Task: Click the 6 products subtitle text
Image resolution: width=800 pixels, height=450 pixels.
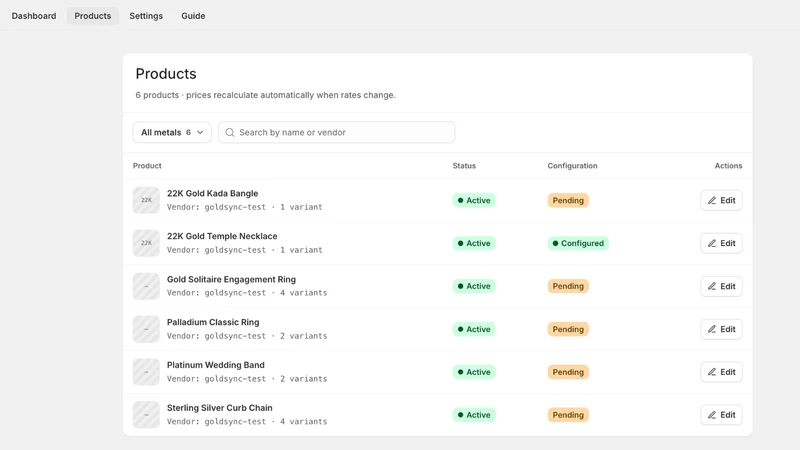Action: pos(265,95)
